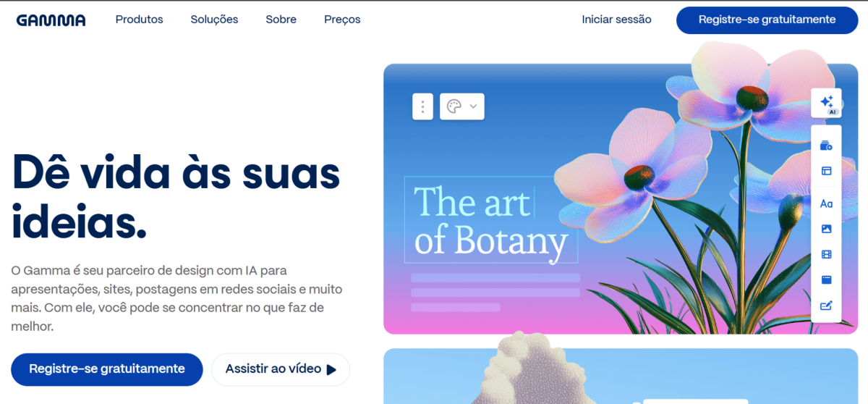This screenshot has width=868, height=404.
Task: Click the "Dê vida às suas ideias." heading
Action: (176, 198)
